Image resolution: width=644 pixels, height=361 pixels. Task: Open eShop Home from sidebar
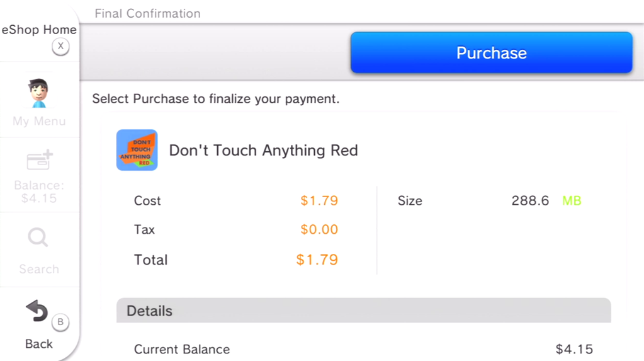(39, 30)
